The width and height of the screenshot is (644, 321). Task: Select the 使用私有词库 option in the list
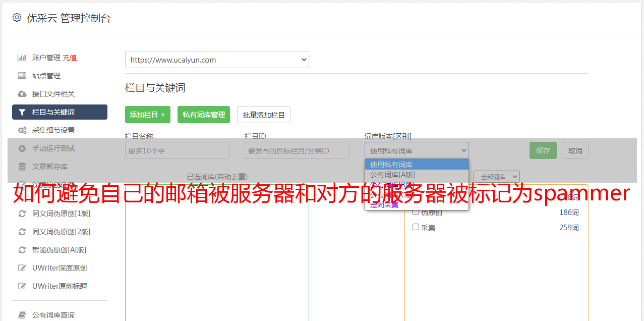point(417,164)
